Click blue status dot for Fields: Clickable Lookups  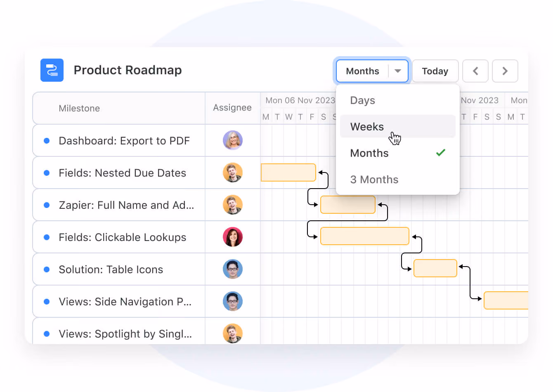47,237
